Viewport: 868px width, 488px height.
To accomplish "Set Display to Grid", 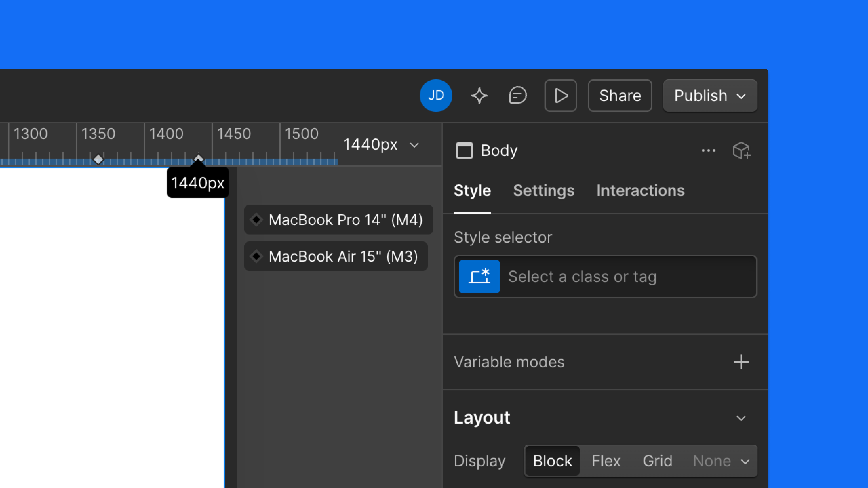I will 657,461.
